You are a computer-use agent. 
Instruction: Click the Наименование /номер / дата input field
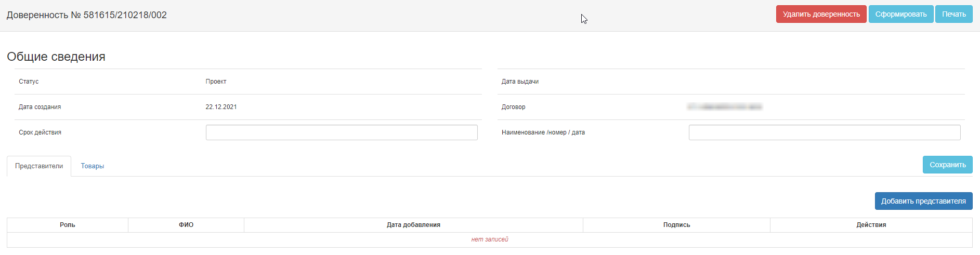point(824,132)
